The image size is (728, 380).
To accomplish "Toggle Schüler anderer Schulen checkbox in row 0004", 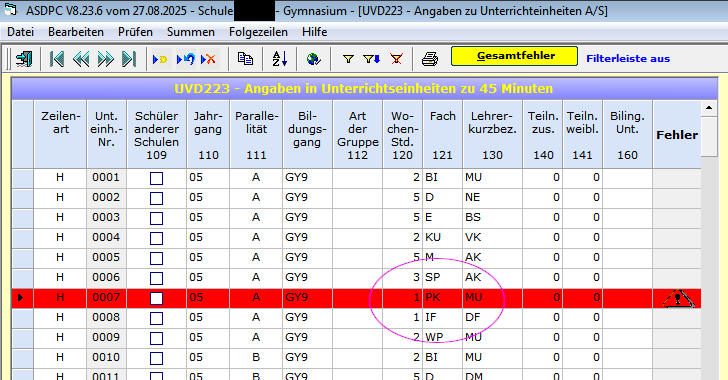I will pos(156,238).
